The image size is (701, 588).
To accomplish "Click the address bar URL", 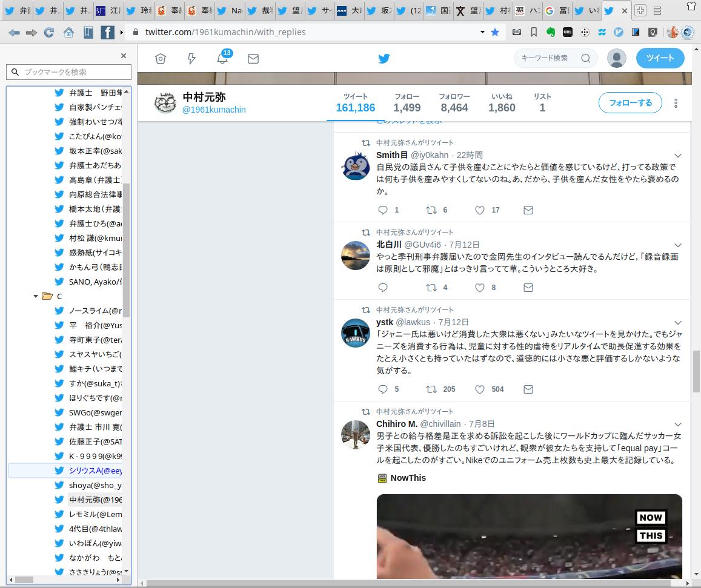I will pyautogui.click(x=225, y=32).
